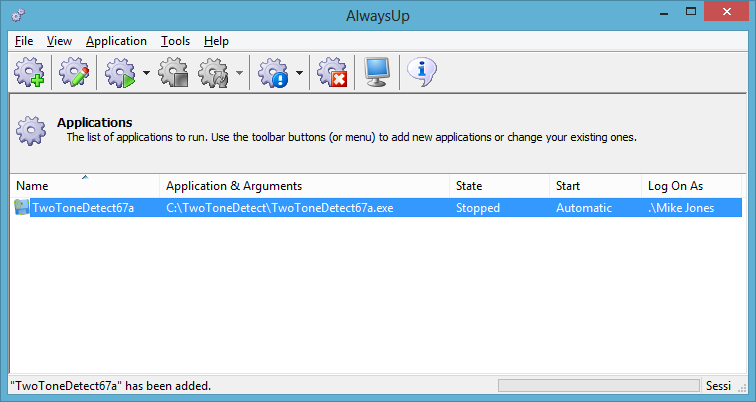Click the Stopped state cell
Image resolution: width=756 pixels, height=402 pixels.
pyautogui.click(x=478, y=208)
